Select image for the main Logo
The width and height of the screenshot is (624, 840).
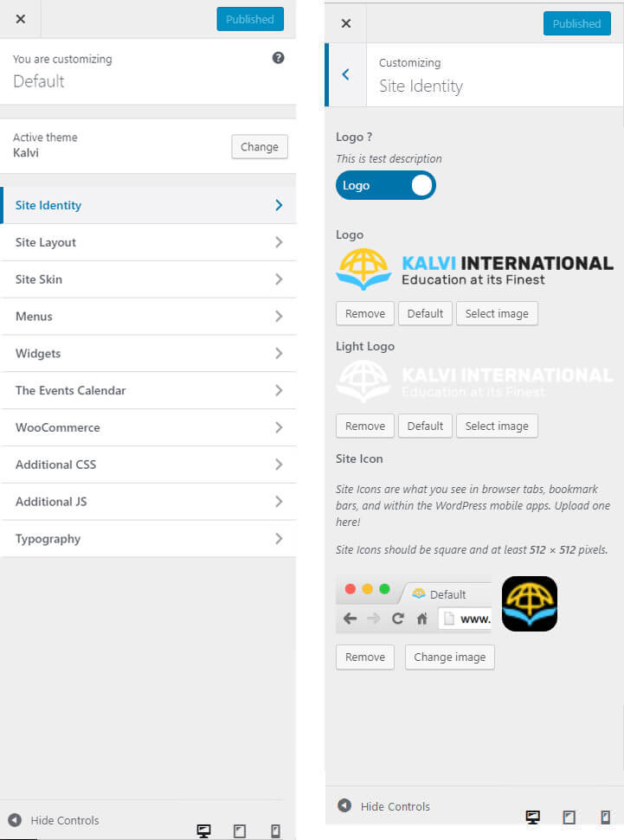point(497,313)
